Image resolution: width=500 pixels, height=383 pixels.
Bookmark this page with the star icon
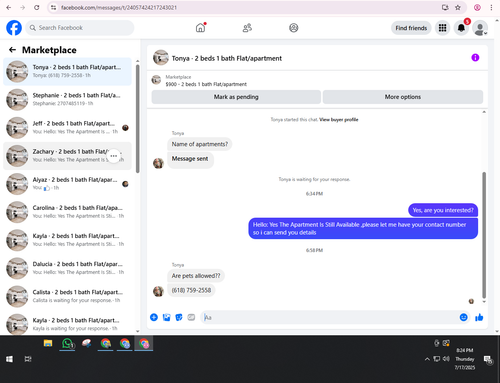[458, 7]
